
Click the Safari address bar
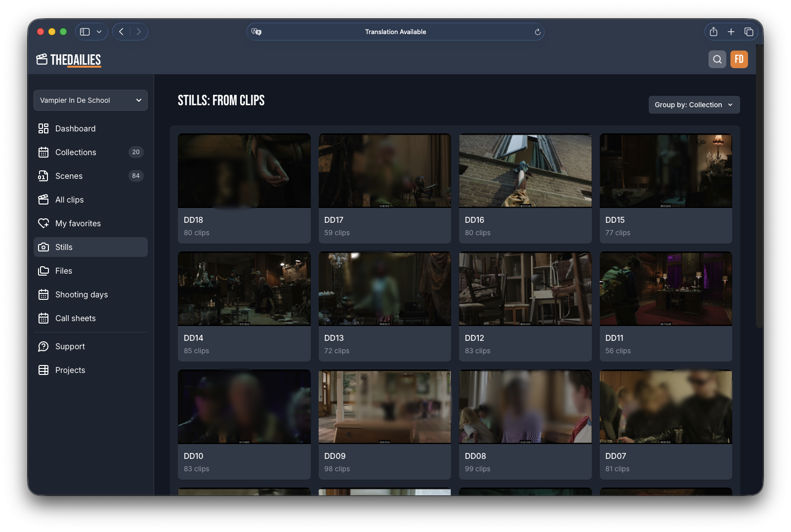[395, 32]
